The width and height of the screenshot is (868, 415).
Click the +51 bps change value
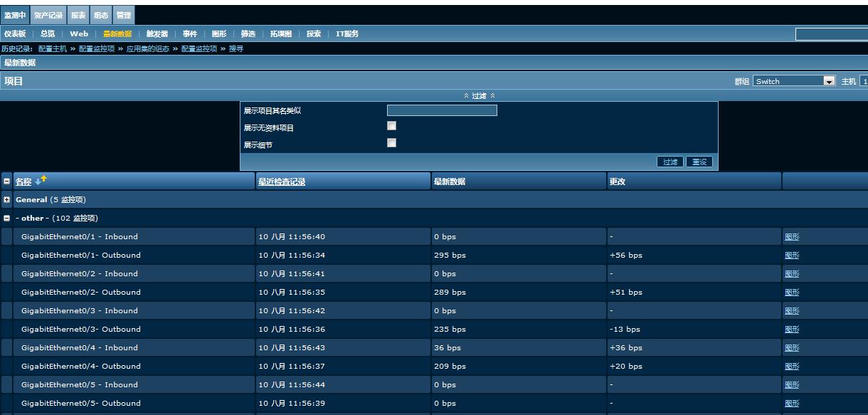(626, 292)
